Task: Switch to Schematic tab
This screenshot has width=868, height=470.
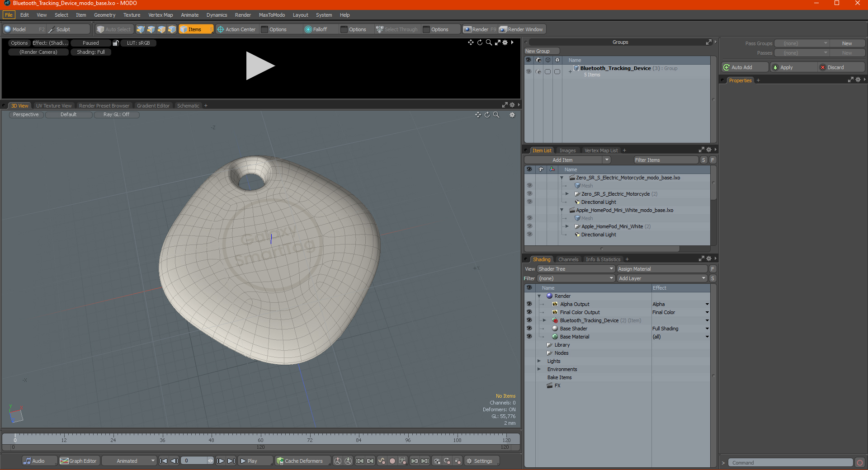Action: pos(188,106)
